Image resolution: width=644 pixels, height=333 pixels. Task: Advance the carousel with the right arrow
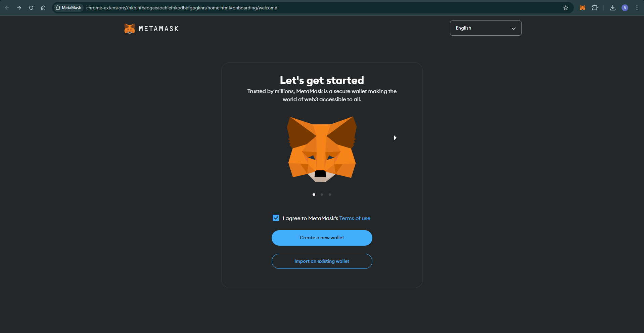point(395,138)
